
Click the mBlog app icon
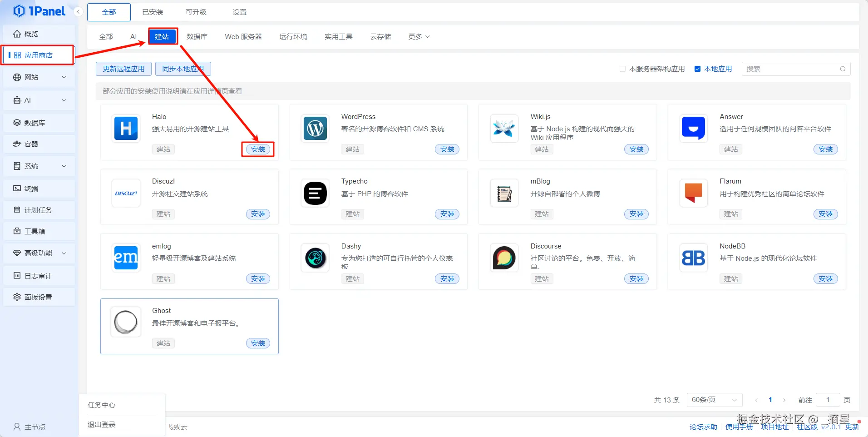pyautogui.click(x=504, y=193)
